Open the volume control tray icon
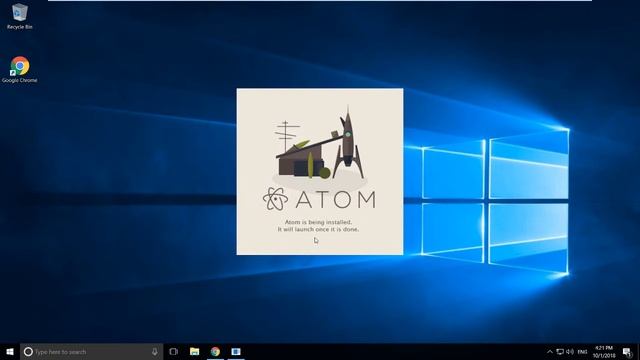The image size is (640, 360). click(570, 352)
